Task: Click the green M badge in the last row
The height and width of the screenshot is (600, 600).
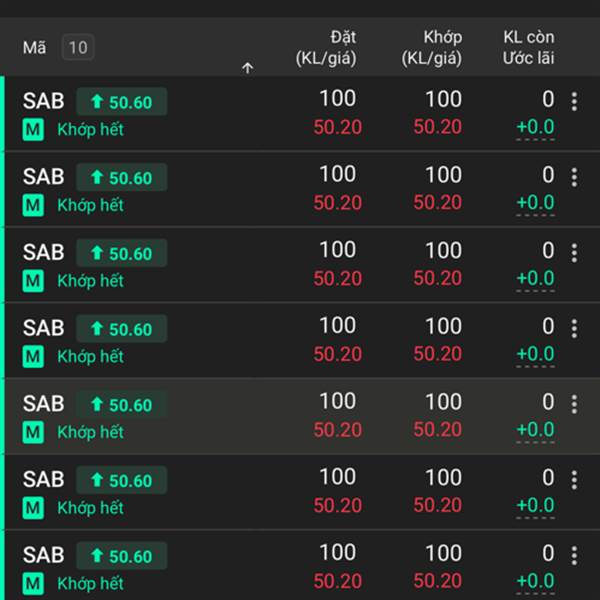Action: (x=33, y=583)
